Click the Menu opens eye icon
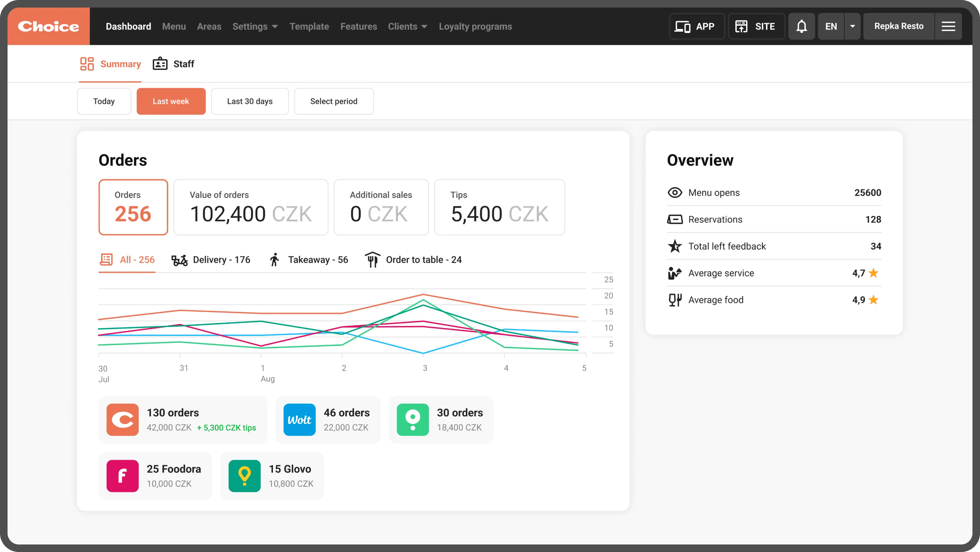This screenshot has width=980, height=552. click(675, 192)
